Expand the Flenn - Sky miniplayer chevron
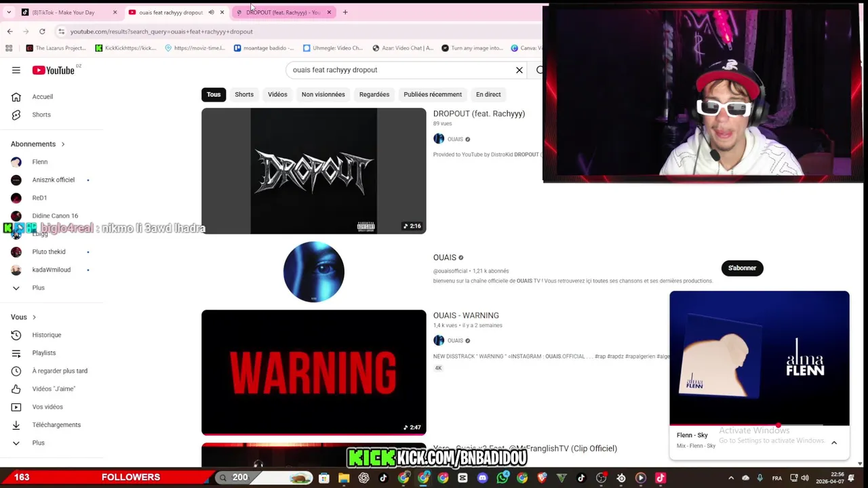 [834, 443]
